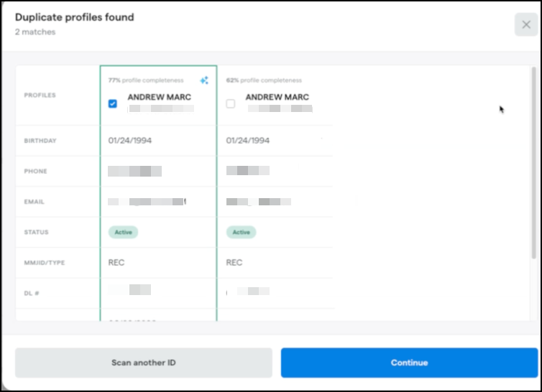The height and width of the screenshot is (392, 542).
Task: Close the Duplicate profiles found dialog
Action: point(525,24)
